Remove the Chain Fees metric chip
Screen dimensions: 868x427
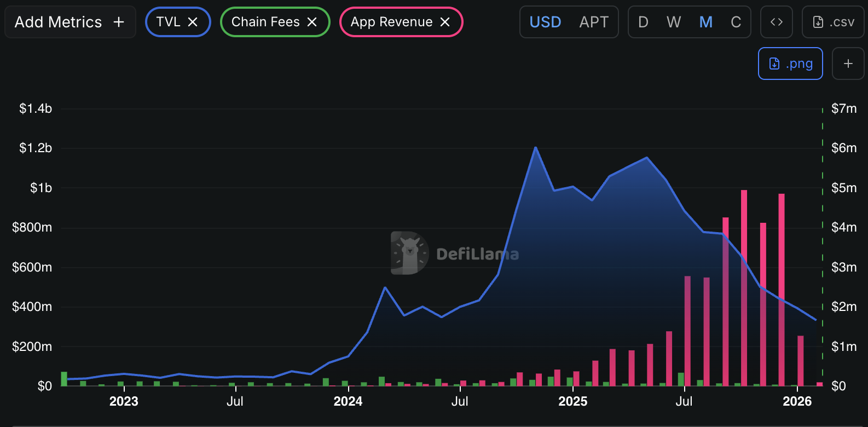312,22
